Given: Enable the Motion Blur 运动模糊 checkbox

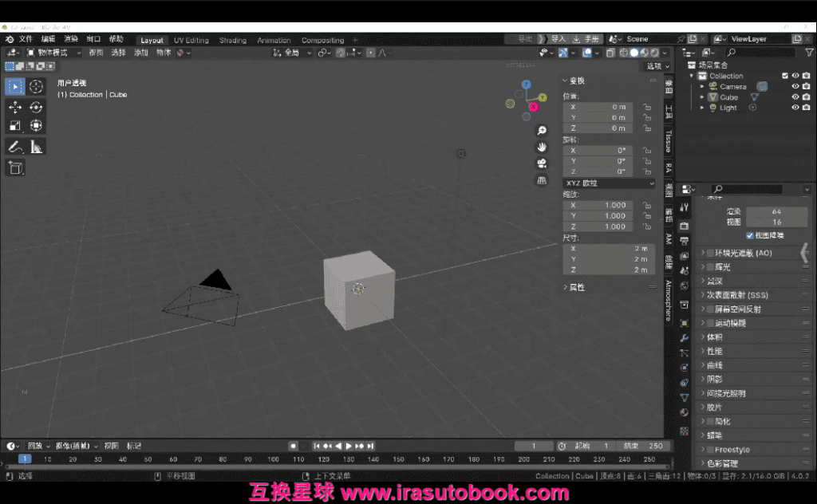Looking at the screenshot, I should (x=710, y=323).
